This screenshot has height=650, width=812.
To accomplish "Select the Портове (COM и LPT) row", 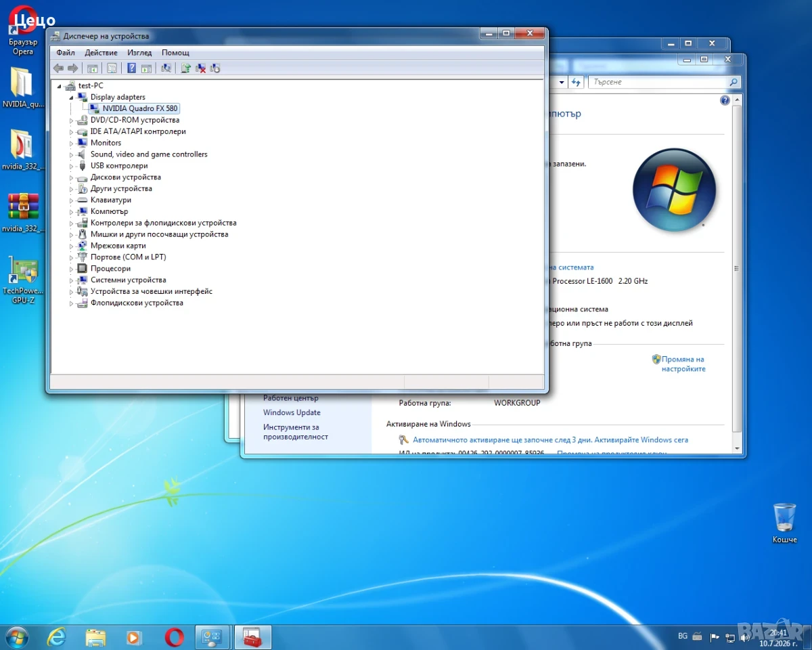I will pos(128,257).
